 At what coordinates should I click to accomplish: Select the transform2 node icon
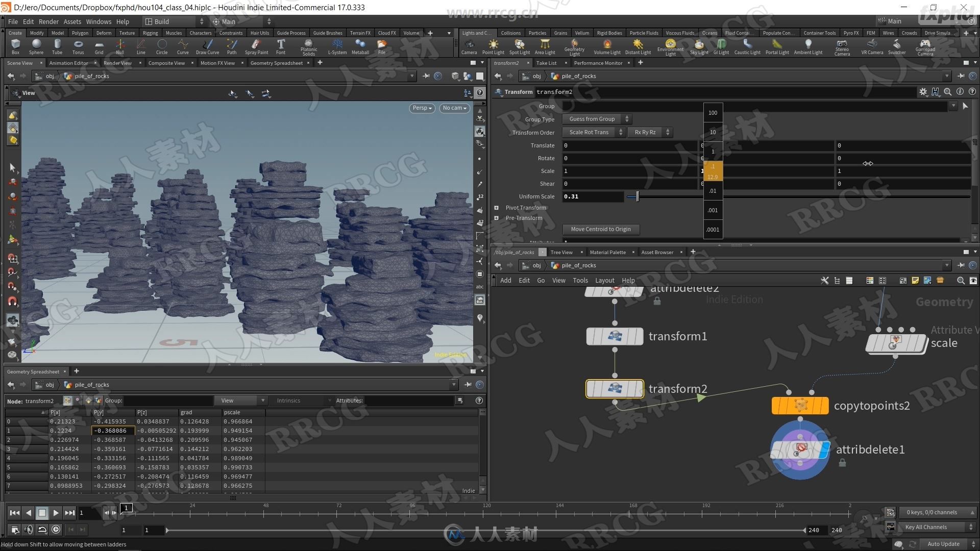click(x=615, y=389)
